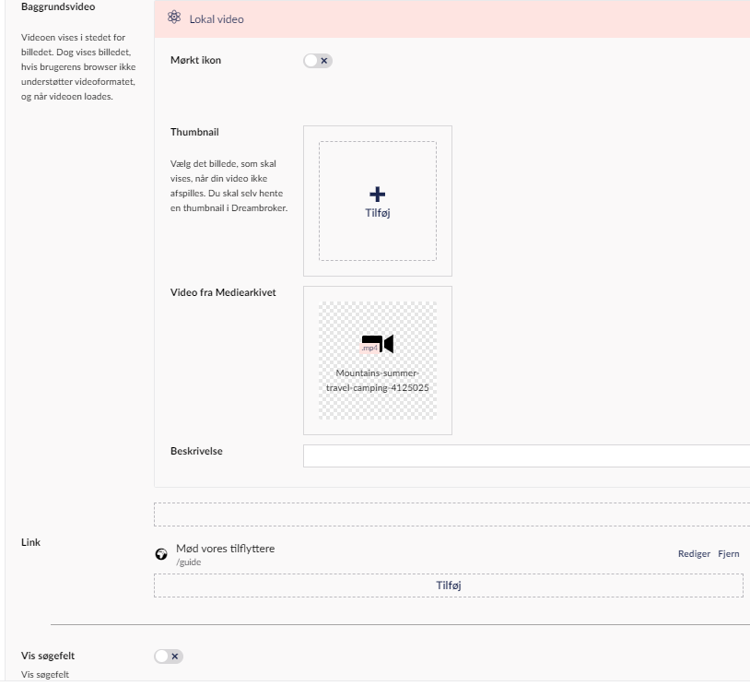
Task: Click the Video fra Mediearkivet label
Action: (223, 292)
